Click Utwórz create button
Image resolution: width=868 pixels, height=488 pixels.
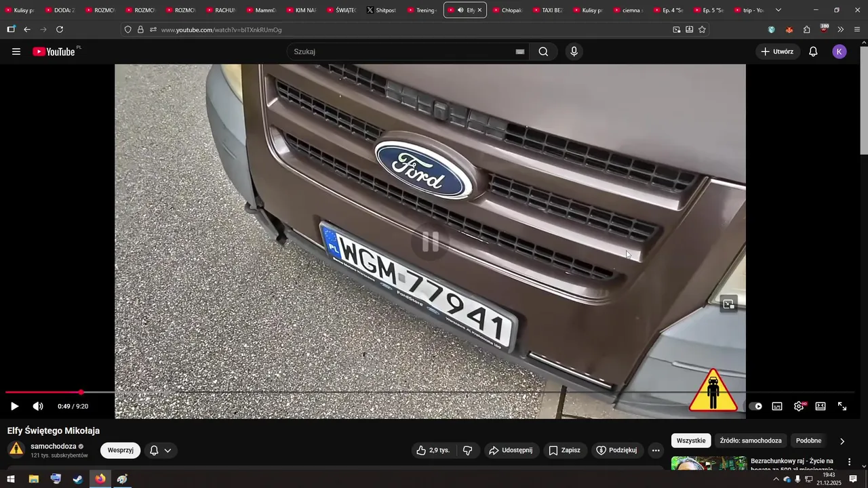[x=777, y=52]
